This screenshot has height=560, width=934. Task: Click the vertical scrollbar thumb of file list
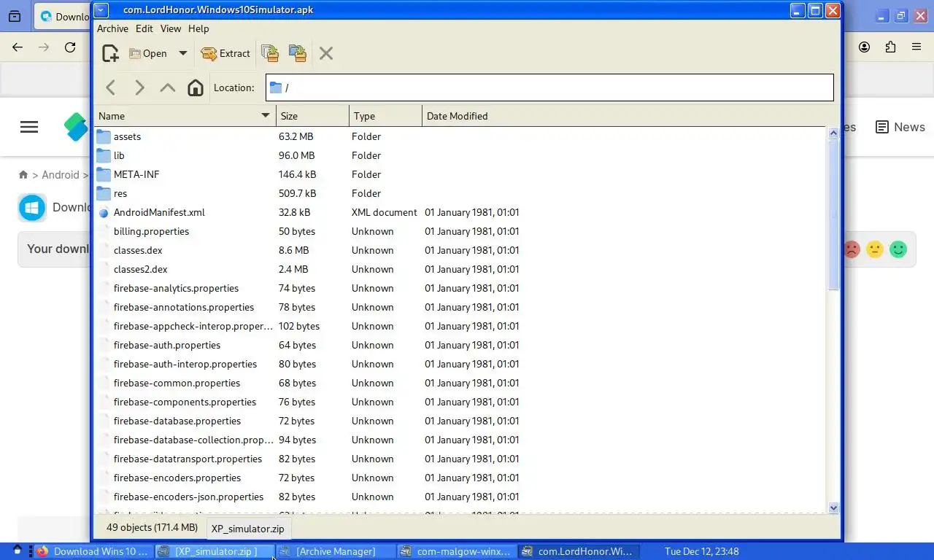[x=833, y=214]
